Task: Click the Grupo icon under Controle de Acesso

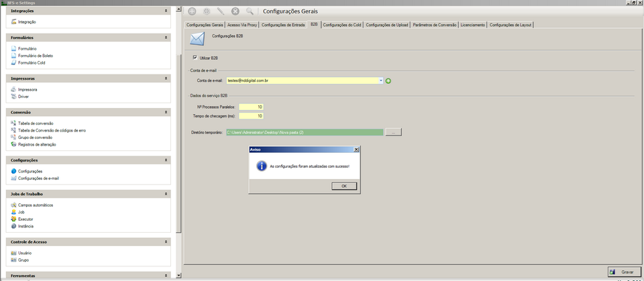Action: click(x=13, y=260)
